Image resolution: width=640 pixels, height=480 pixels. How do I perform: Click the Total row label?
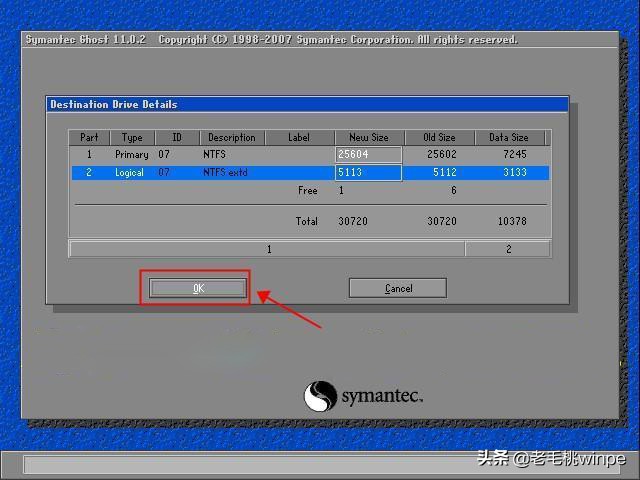(307, 221)
